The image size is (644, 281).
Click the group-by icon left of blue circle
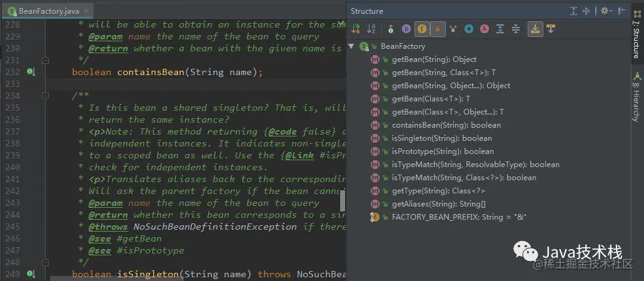(453, 29)
